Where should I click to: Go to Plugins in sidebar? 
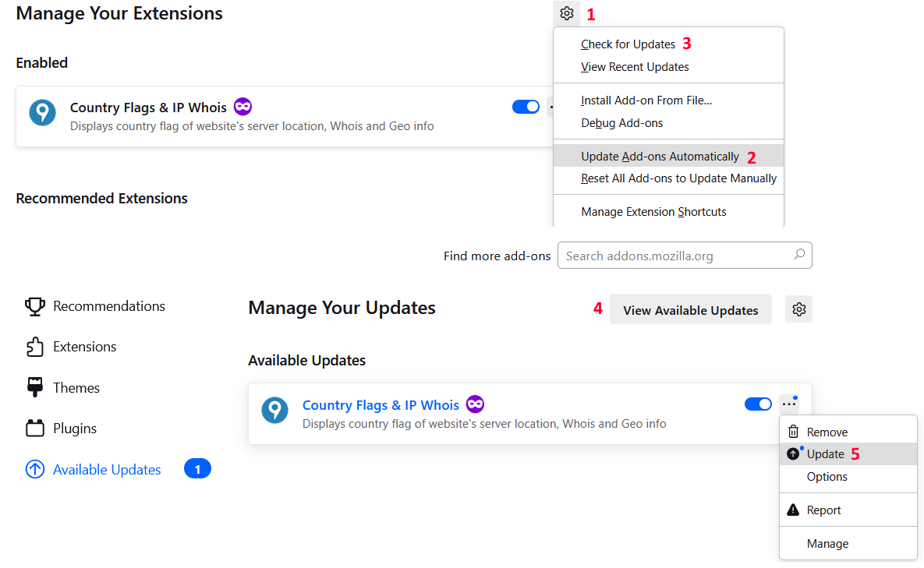point(75,428)
